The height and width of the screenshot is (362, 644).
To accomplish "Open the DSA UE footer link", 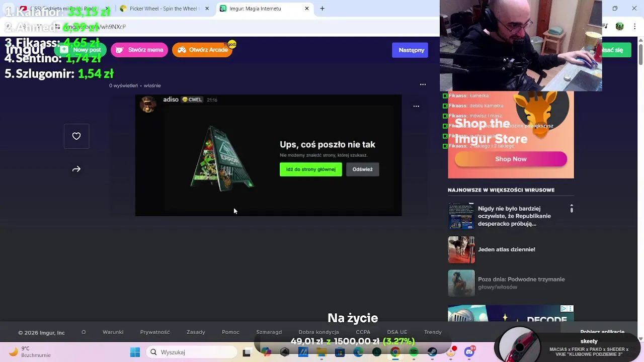I will point(397,332).
